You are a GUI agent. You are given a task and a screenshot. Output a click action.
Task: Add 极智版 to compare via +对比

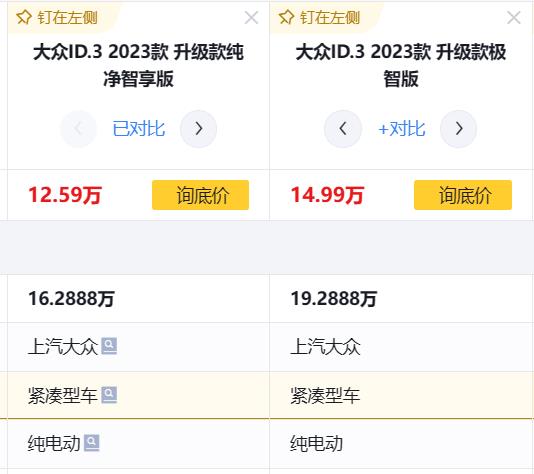click(x=402, y=129)
